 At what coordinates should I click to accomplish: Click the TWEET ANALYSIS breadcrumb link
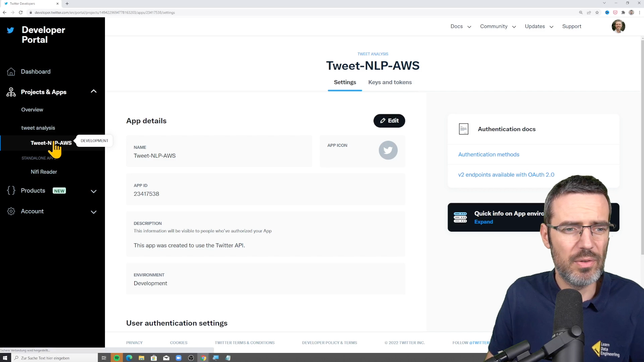[x=372, y=54]
